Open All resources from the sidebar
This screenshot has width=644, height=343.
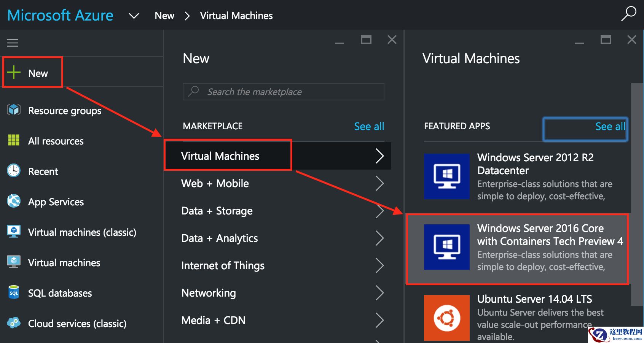pos(56,141)
